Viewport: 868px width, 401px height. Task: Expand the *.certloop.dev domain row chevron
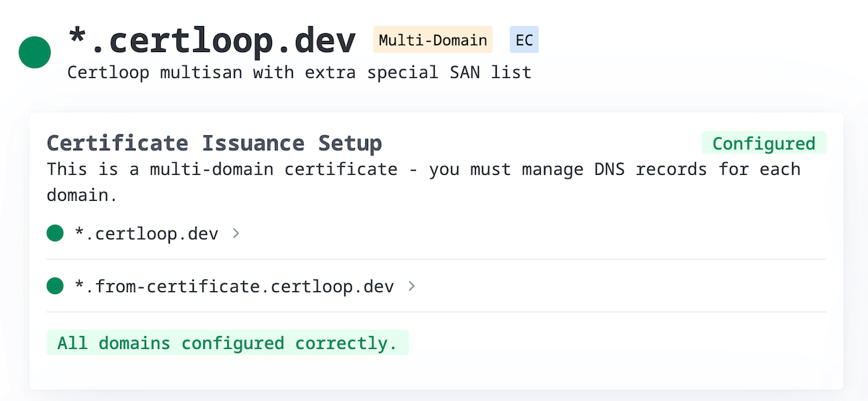[x=236, y=233]
